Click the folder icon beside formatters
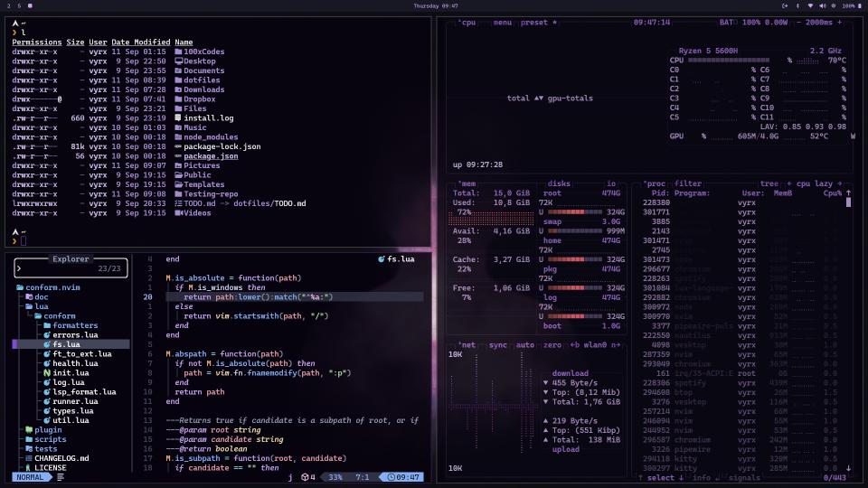Screen dimensions: 868x488 point(47,325)
